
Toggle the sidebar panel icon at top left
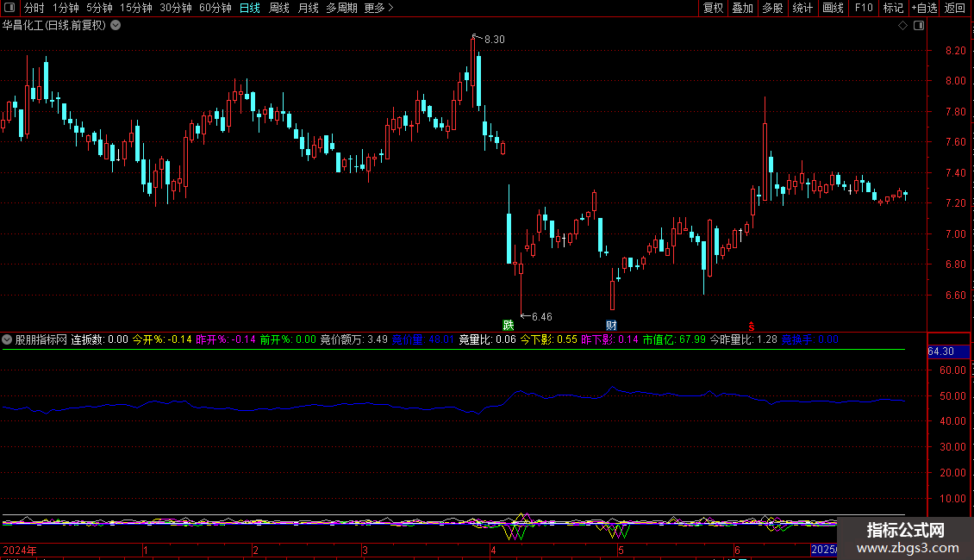click(x=9, y=8)
